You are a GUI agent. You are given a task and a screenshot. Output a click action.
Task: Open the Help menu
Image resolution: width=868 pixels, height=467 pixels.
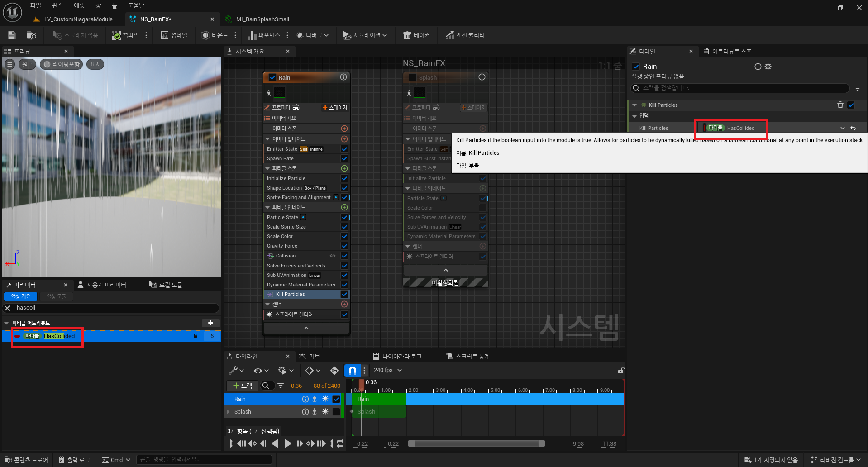coord(136,5)
